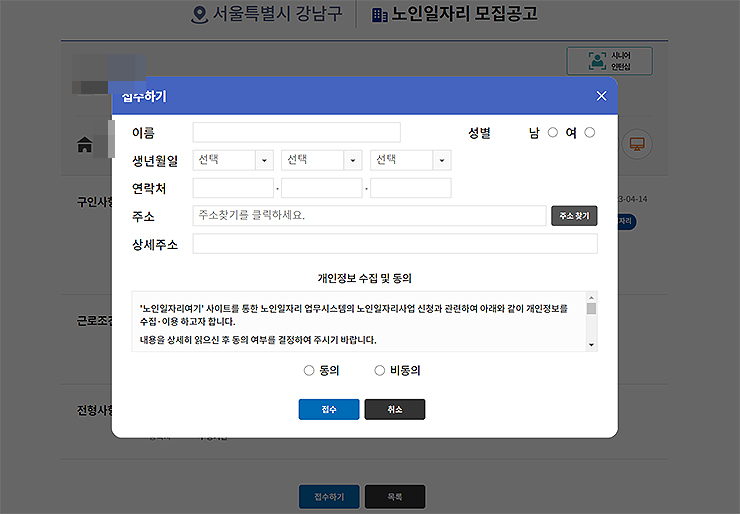Select the 여 gender radio button
The width and height of the screenshot is (740, 514).
click(589, 133)
